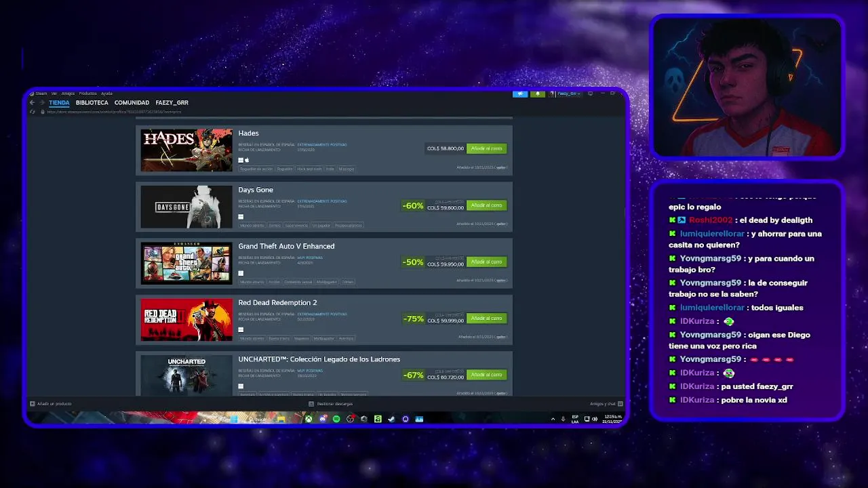Open Amigos y chat
Viewport: 868px width, 488px height.
coord(602,403)
